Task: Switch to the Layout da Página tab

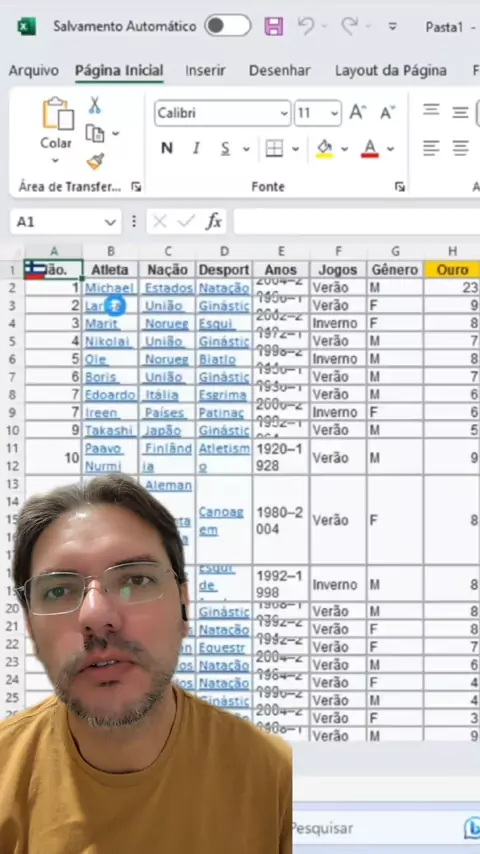Action: 391,70
